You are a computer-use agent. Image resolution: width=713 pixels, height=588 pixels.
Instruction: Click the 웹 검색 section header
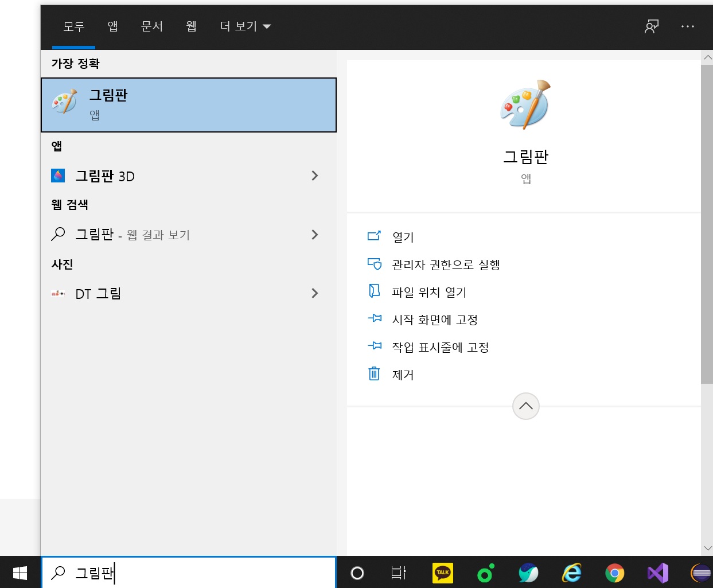point(70,204)
